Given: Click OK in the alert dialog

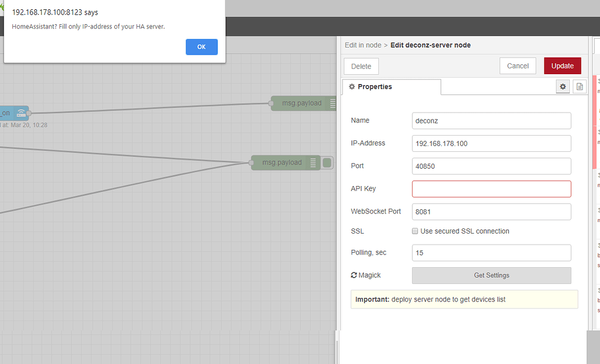Looking at the screenshot, I should pyautogui.click(x=201, y=47).
